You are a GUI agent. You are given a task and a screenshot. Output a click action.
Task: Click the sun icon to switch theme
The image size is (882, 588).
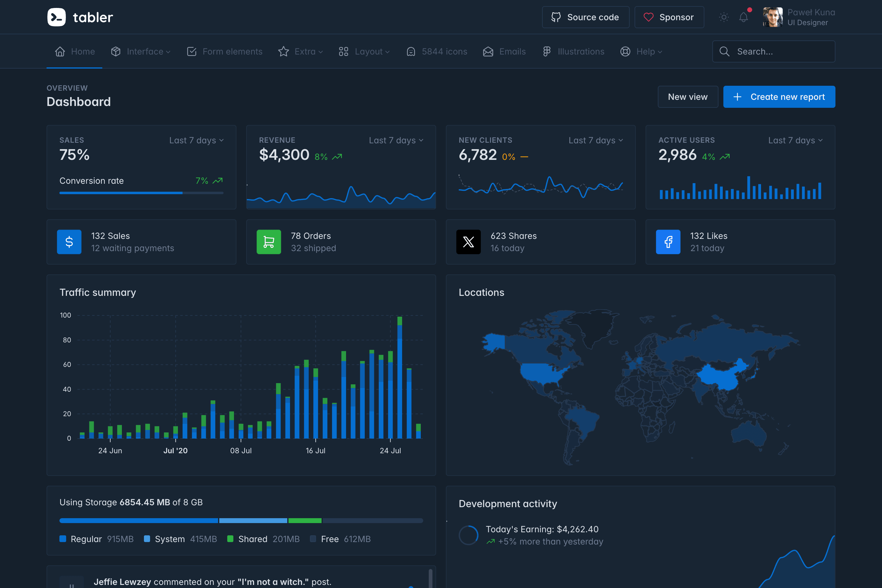723,17
